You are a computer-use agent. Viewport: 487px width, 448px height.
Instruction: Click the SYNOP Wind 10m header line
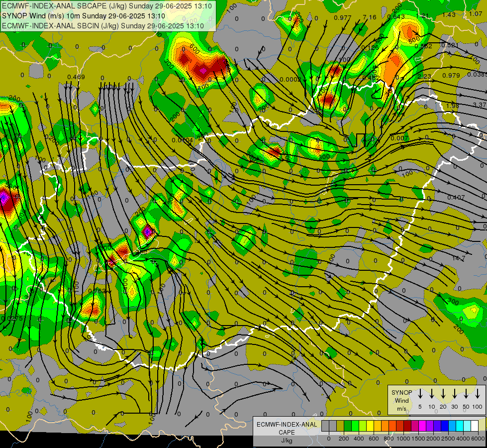pos(83,16)
